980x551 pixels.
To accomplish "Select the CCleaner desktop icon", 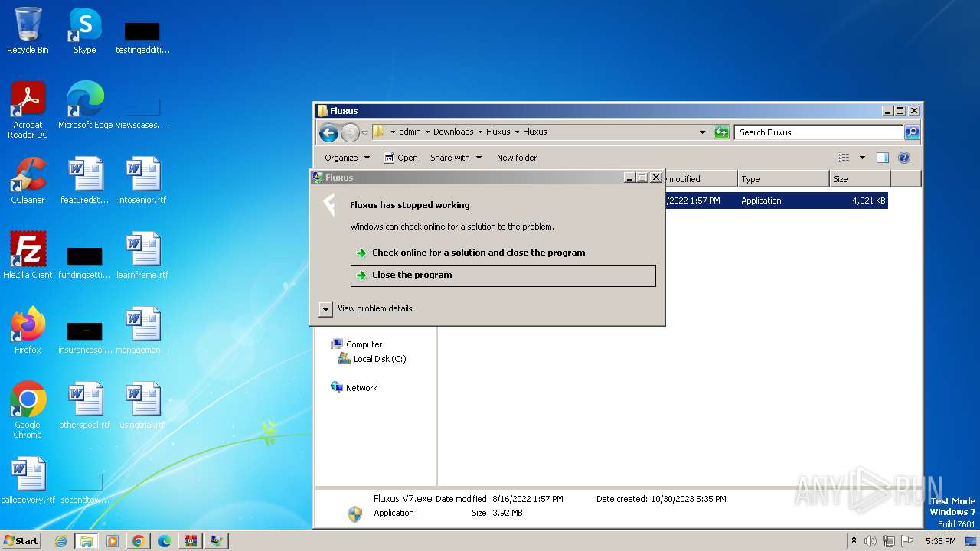I will pos(28,174).
